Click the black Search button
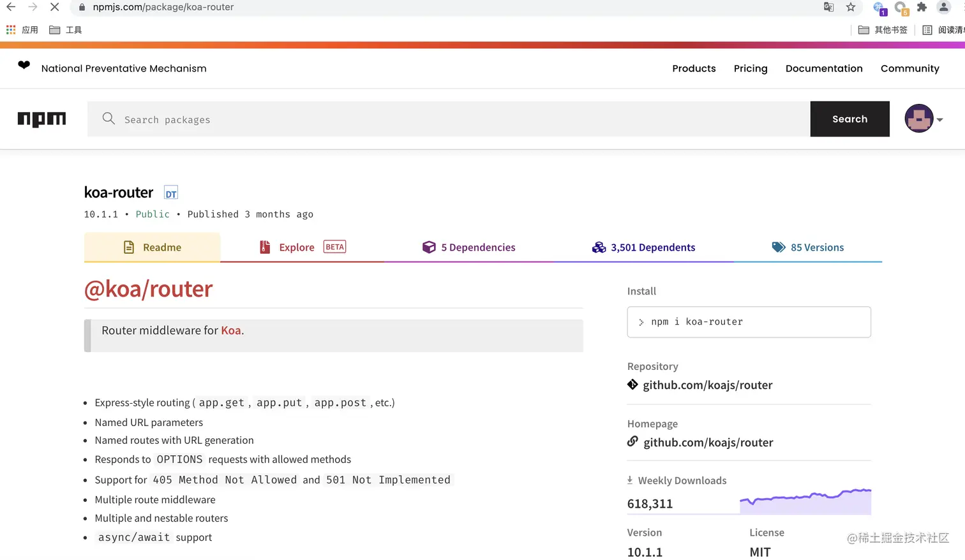 850,119
